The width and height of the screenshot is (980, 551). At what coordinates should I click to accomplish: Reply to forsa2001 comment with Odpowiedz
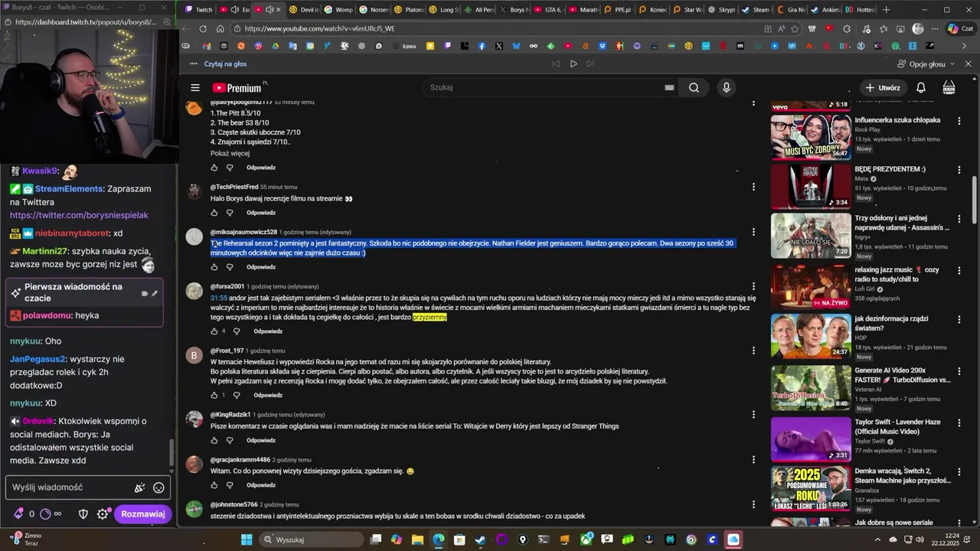[x=268, y=331]
